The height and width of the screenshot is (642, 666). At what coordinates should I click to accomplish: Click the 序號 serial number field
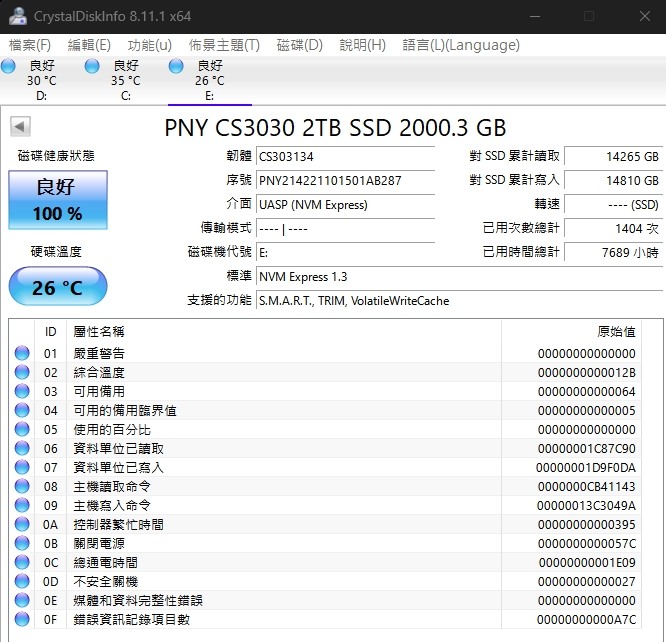345,181
